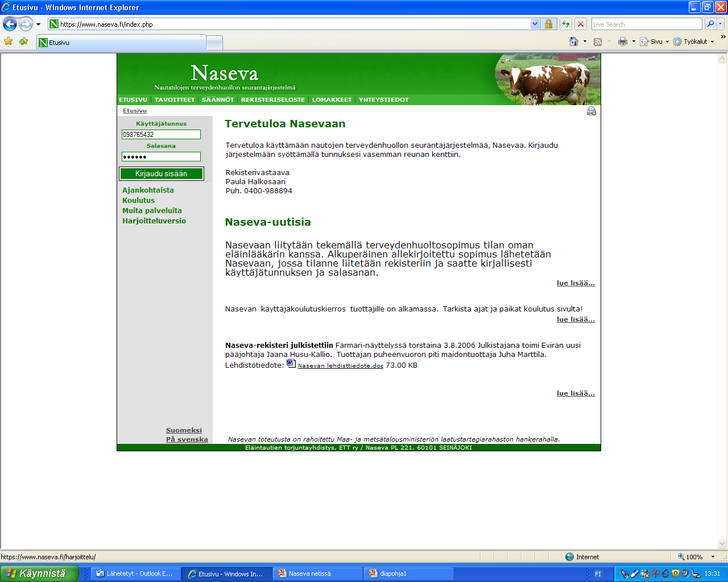The image size is (728, 582).
Task: Click lue lisää under the training tour news
Action: (576, 319)
